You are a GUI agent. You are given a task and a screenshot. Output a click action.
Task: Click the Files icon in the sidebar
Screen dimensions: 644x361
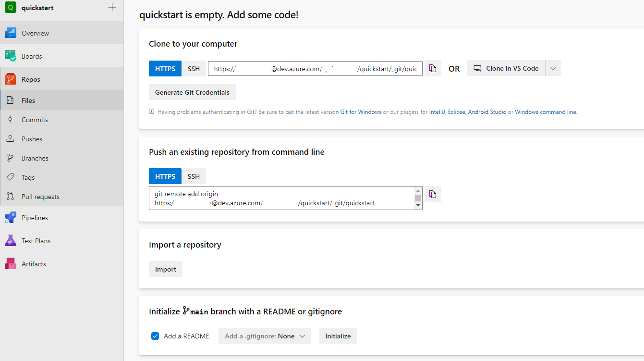(x=10, y=100)
